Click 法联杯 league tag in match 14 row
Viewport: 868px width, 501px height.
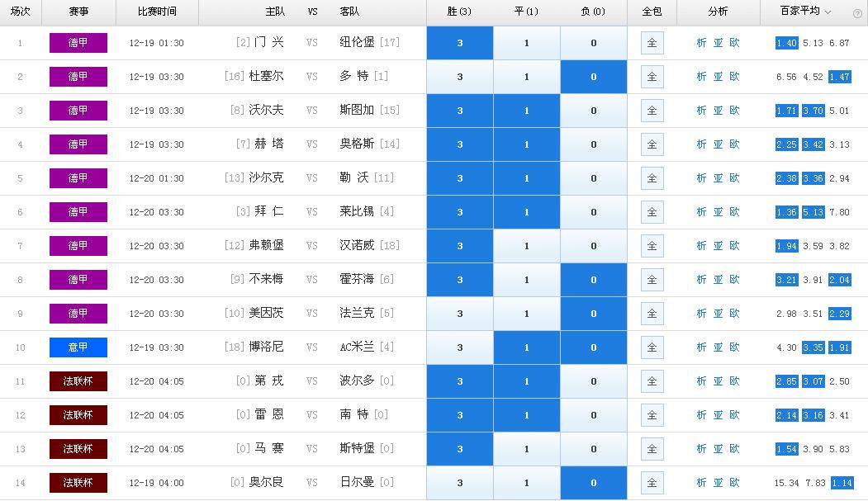[x=78, y=483]
